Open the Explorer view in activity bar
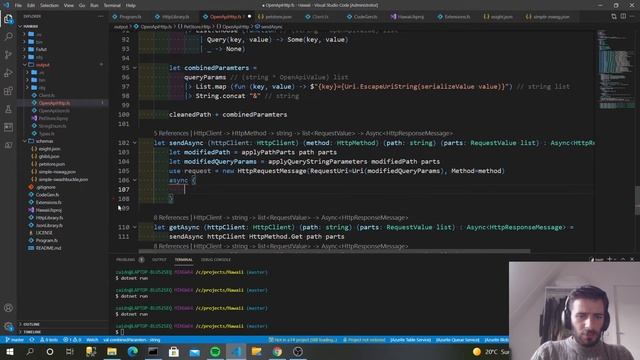The height and width of the screenshot is (360, 640). 8,19
